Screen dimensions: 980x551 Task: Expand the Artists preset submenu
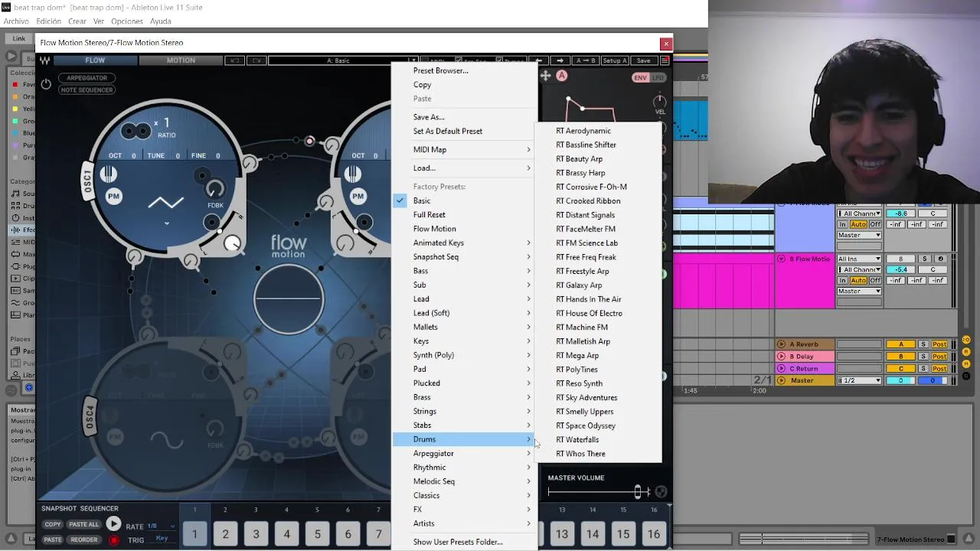point(464,523)
